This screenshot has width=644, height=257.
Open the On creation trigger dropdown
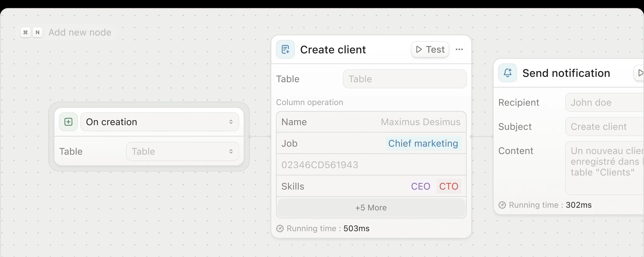(160, 122)
